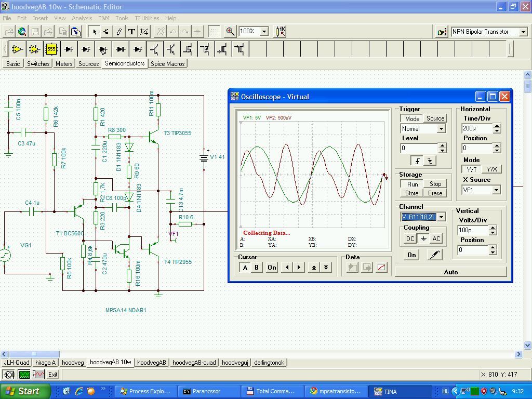The height and width of the screenshot is (399, 532).
Task: Toggle cursor B in Cursor panel
Action: pyautogui.click(x=256, y=267)
